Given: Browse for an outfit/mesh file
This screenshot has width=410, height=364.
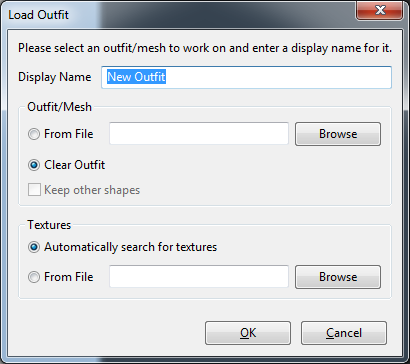Looking at the screenshot, I should (338, 134).
